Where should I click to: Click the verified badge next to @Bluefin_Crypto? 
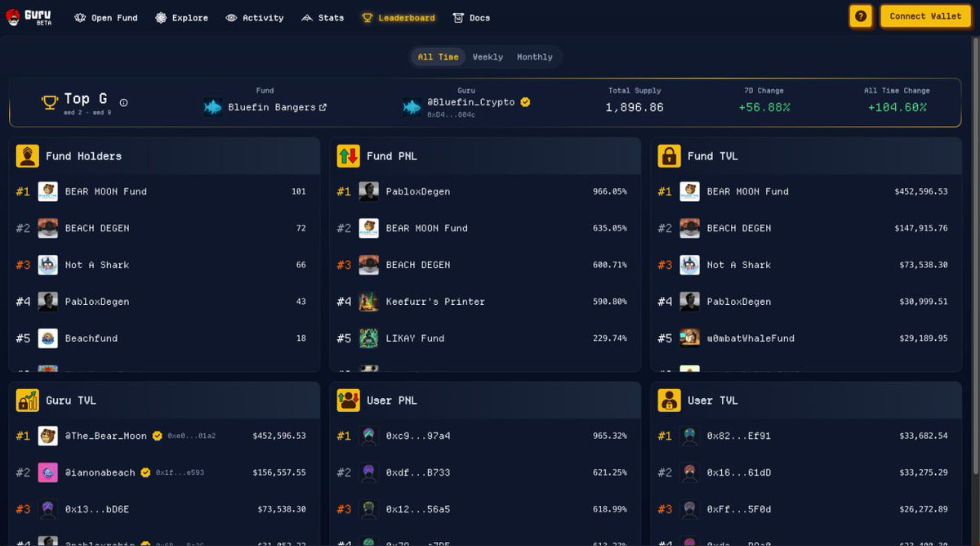[x=524, y=103]
